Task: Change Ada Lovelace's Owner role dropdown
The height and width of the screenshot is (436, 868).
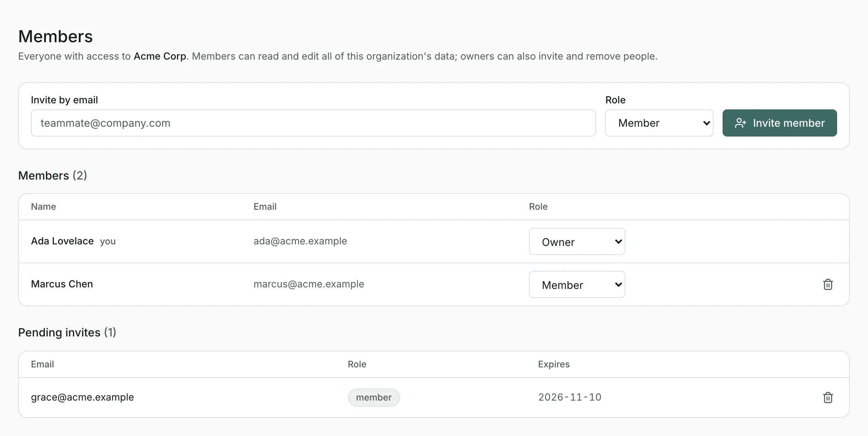Action: (577, 241)
